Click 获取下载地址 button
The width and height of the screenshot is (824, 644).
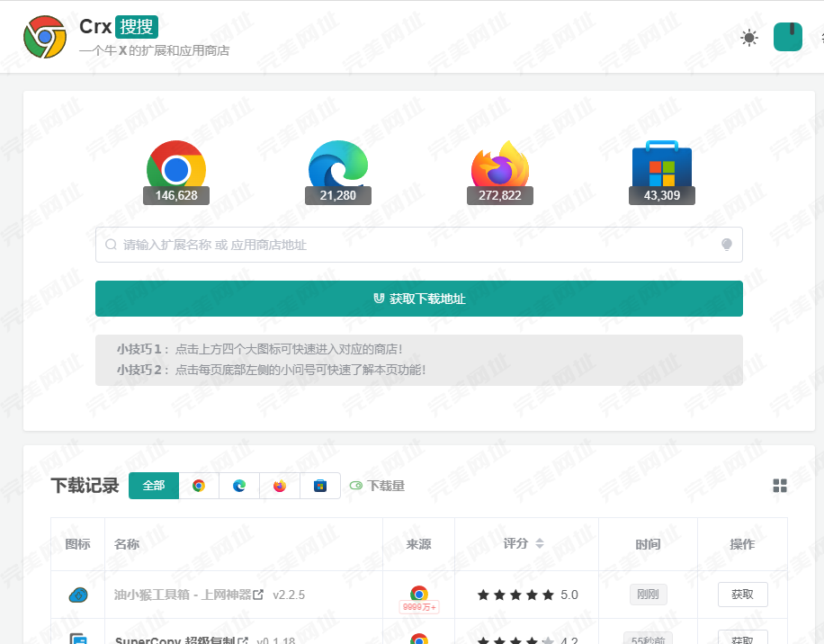419,299
